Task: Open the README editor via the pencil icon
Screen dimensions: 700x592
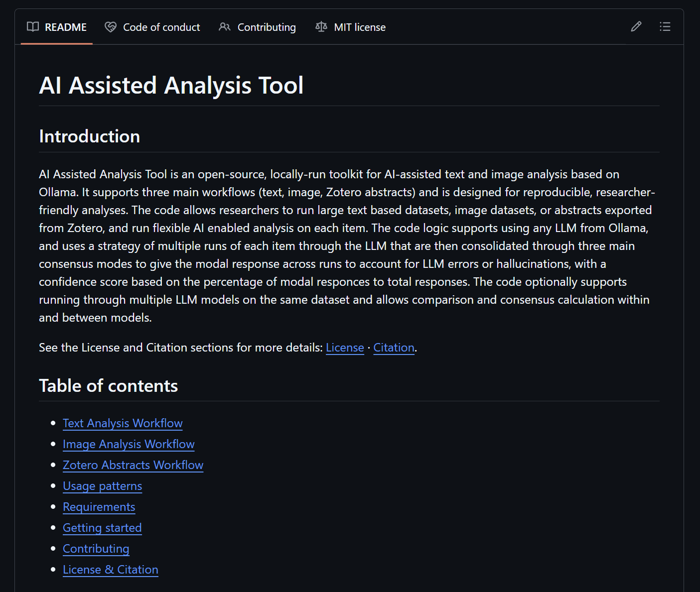Action: coord(636,26)
